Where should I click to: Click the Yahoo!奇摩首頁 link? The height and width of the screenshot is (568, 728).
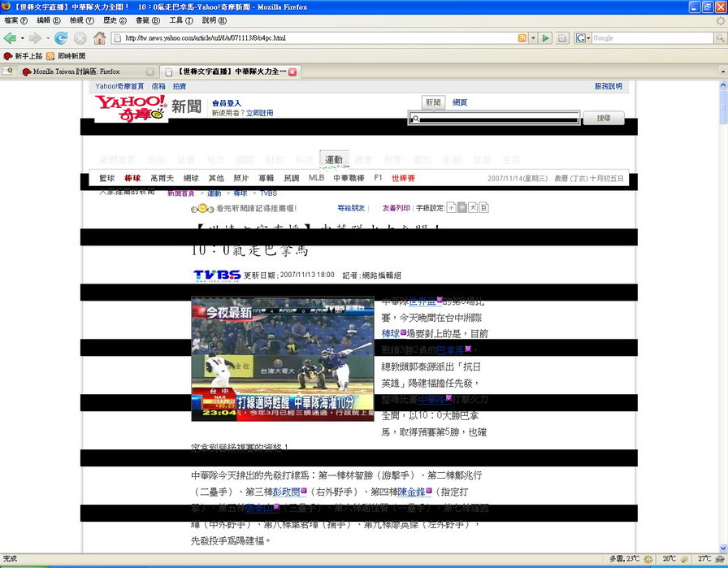(119, 86)
